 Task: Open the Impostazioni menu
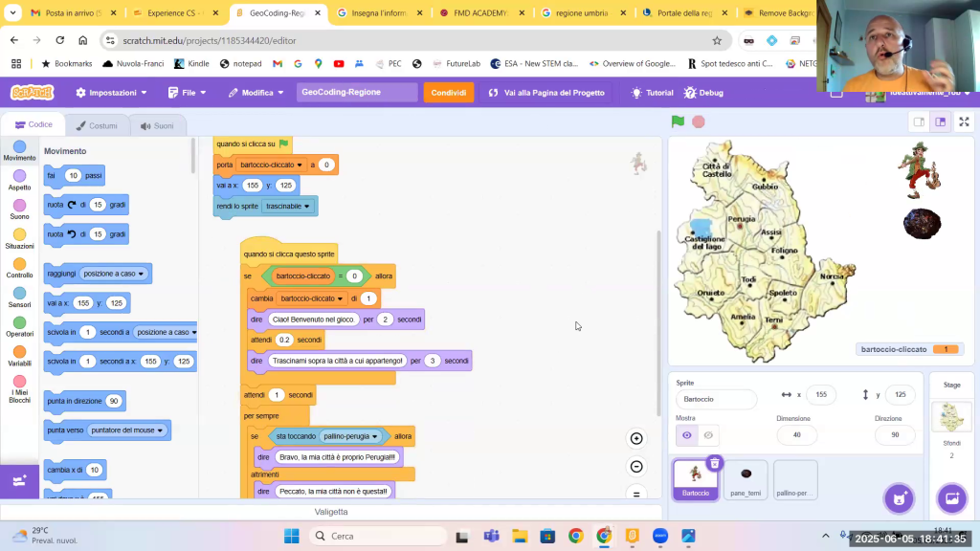(x=111, y=93)
